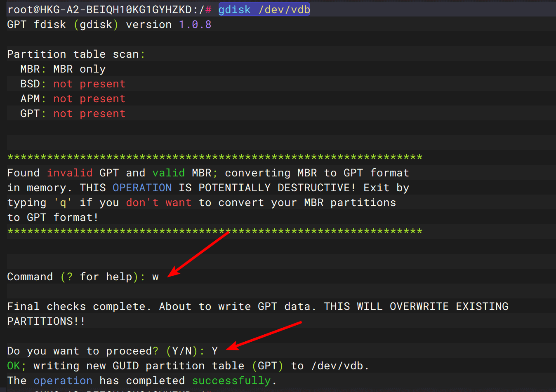Click 'not present' on the BSD line
The height and width of the screenshot is (392, 556).
click(89, 84)
